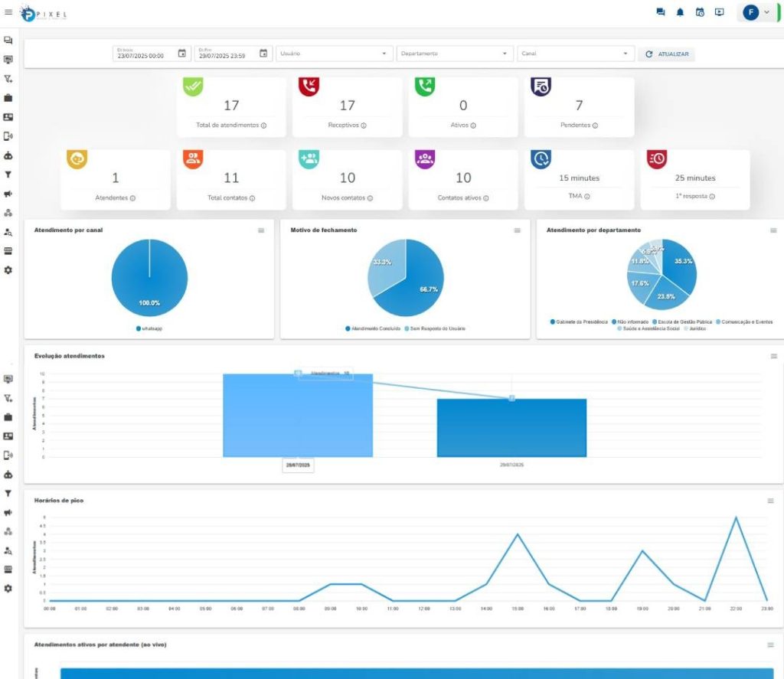This screenshot has width=784, height=679.
Task: Click the info icon next to Pendentes
Action: 595,126
